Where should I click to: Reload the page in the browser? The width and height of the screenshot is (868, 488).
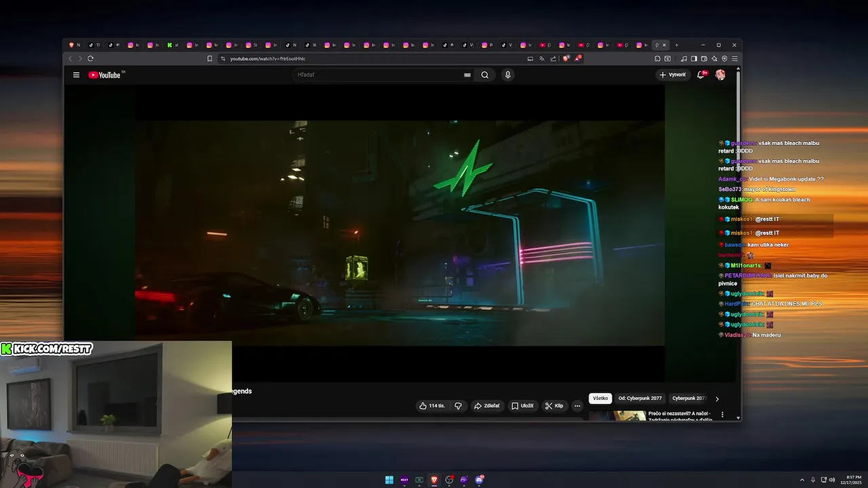(x=90, y=59)
